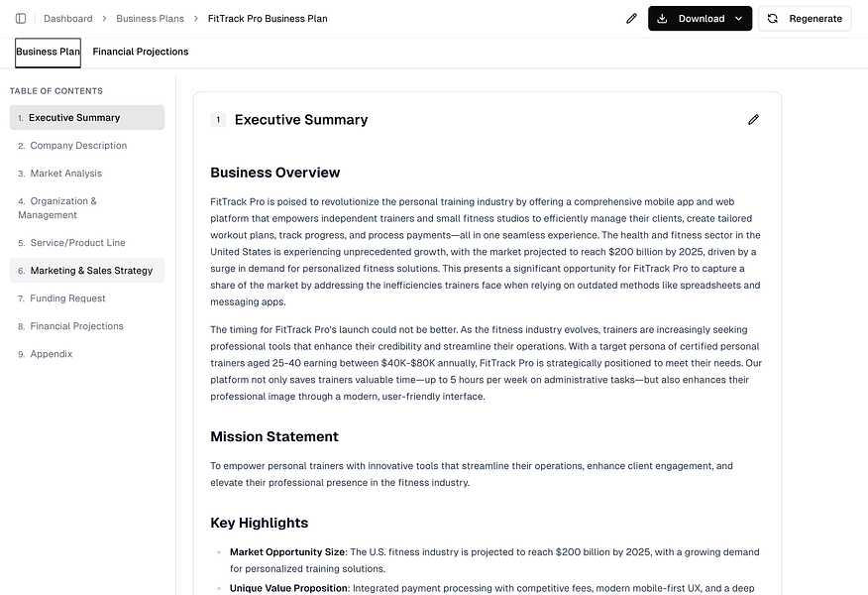Viewport: 868px width, 595px height.
Task: Switch to the Financial Projections tab
Action: 140,53
